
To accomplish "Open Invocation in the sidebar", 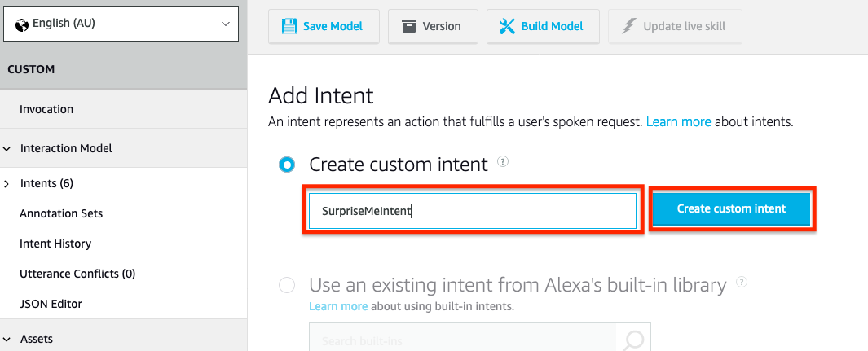I will 46,109.
